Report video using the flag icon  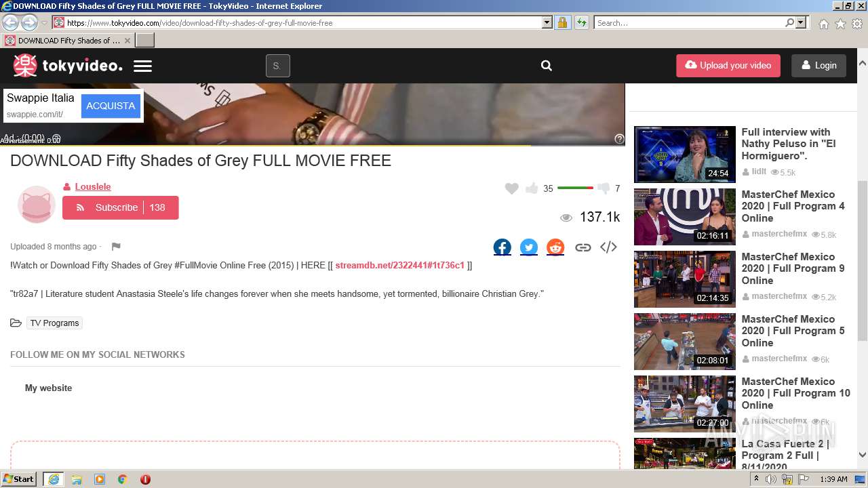pyautogui.click(x=116, y=247)
